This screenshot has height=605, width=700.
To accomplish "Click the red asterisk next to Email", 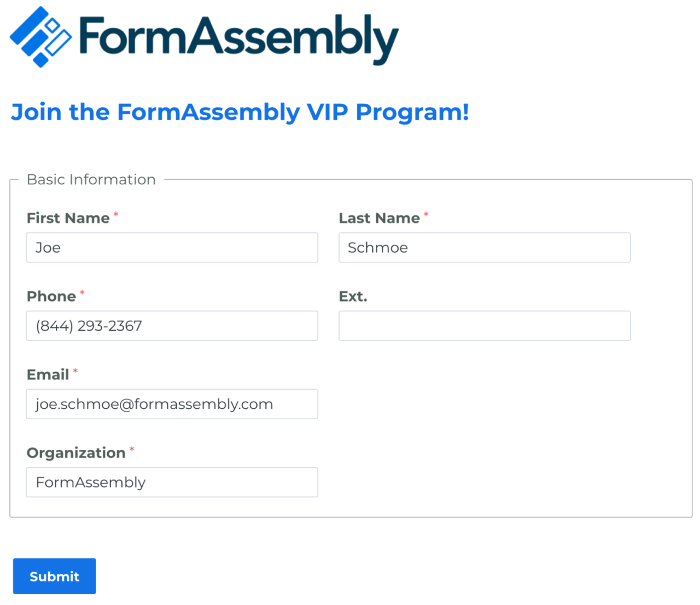I will (x=75, y=371).
